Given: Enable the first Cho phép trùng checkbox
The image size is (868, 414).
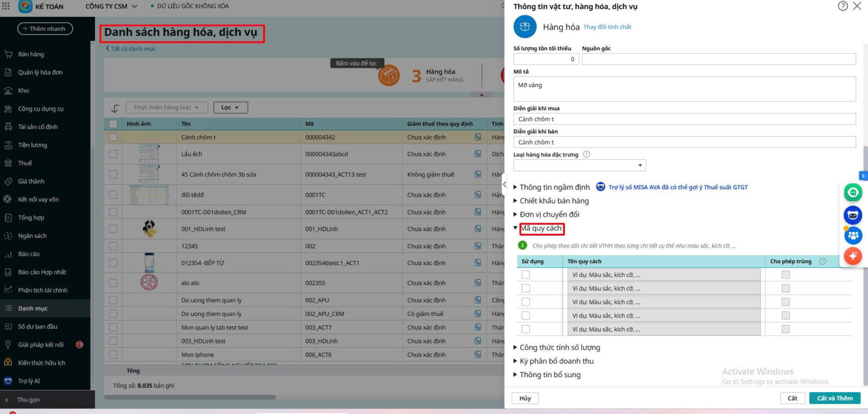Looking at the screenshot, I should click(x=786, y=275).
